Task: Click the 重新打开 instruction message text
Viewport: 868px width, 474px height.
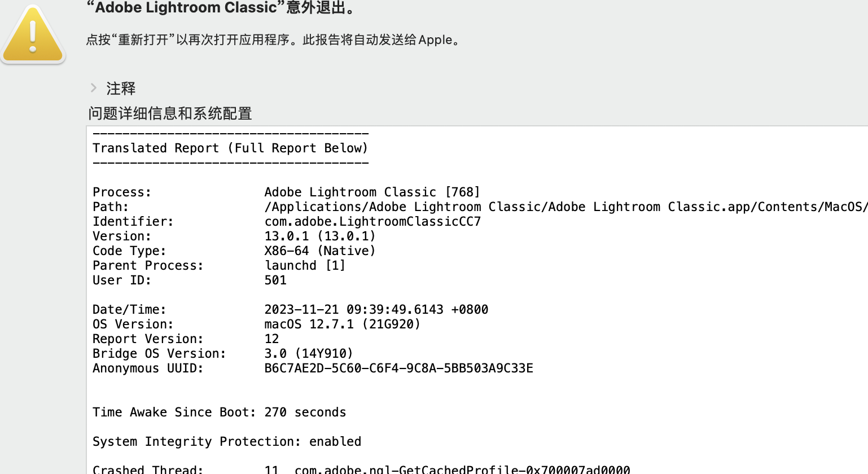Action: (273, 40)
